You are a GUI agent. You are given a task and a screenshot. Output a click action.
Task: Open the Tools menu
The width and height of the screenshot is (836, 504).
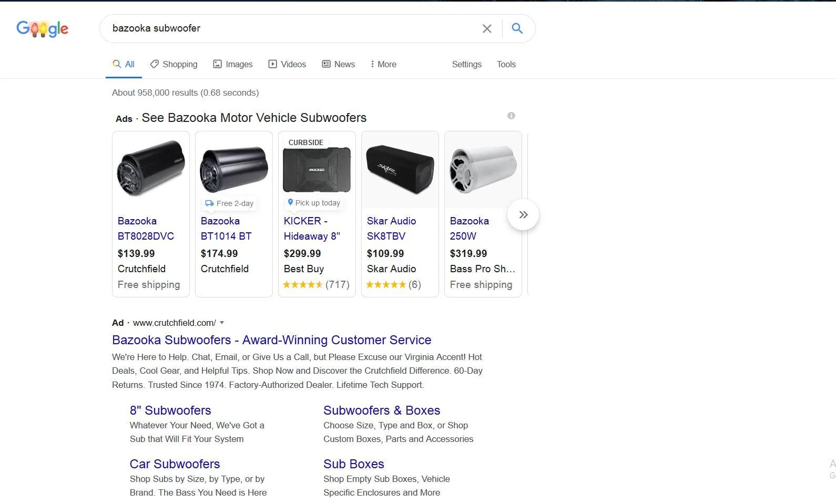pyautogui.click(x=506, y=64)
